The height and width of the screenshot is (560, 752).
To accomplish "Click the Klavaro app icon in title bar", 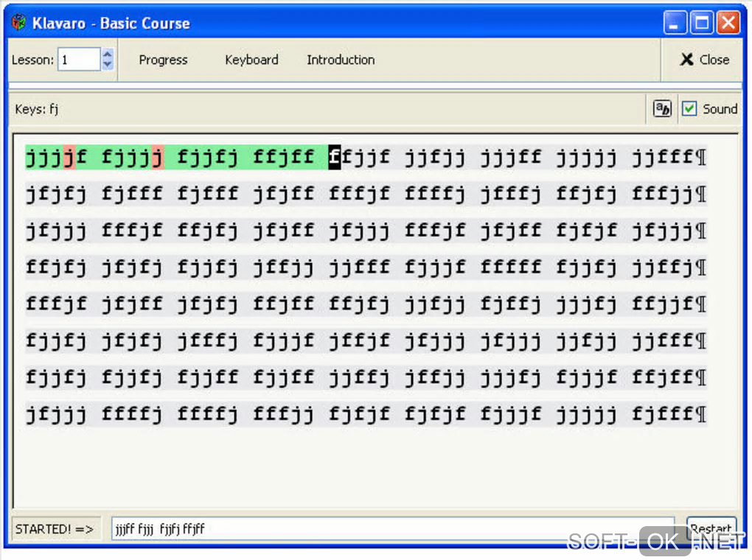I will click(18, 23).
